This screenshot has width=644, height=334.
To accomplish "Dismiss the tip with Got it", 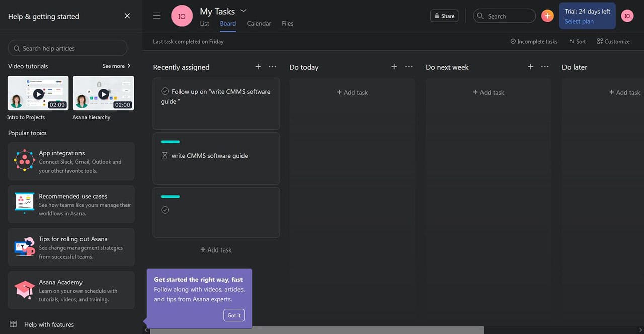I will pyautogui.click(x=234, y=315).
